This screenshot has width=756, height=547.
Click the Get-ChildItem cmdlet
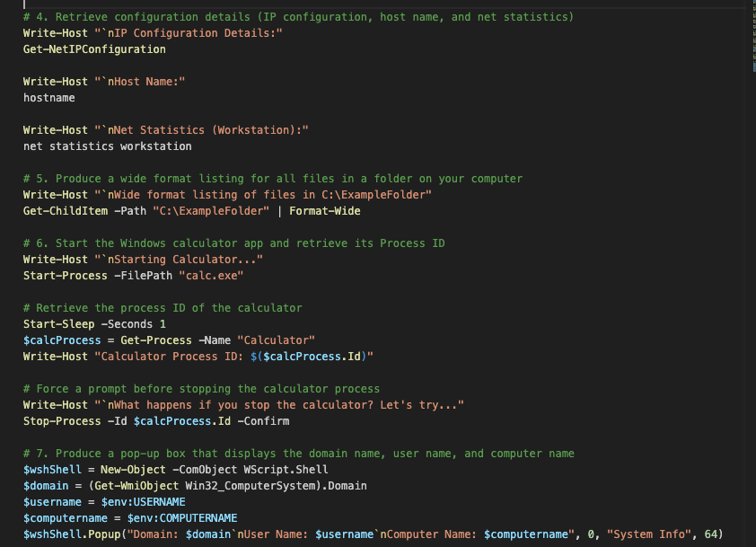coord(62,210)
